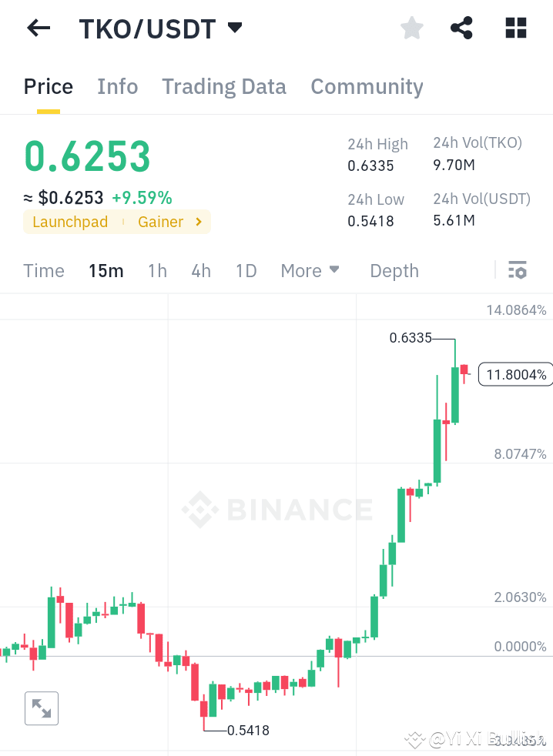The image size is (553, 756).
Task: Open the share icon
Action: pos(461,28)
